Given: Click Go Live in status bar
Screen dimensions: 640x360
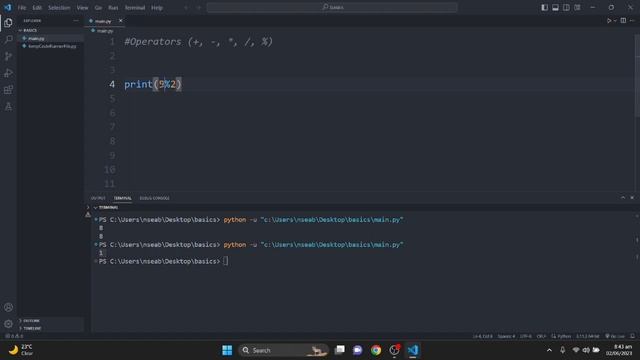Looking at the screenshot, I should 615,336.
